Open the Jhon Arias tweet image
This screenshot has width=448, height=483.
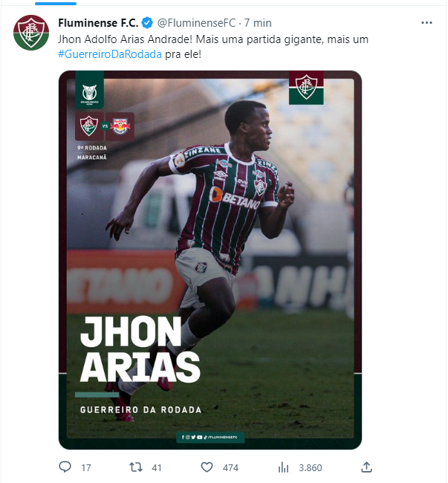coord(210,260)
